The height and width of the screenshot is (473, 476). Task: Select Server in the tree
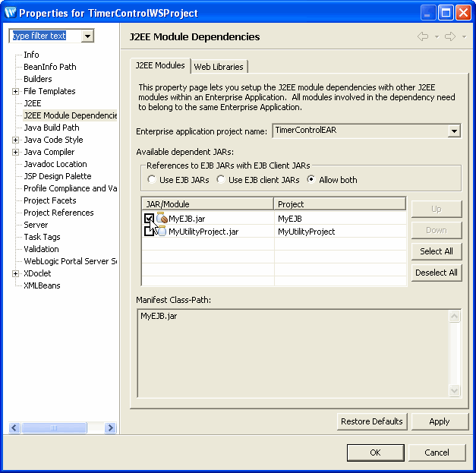coord(36,225)
